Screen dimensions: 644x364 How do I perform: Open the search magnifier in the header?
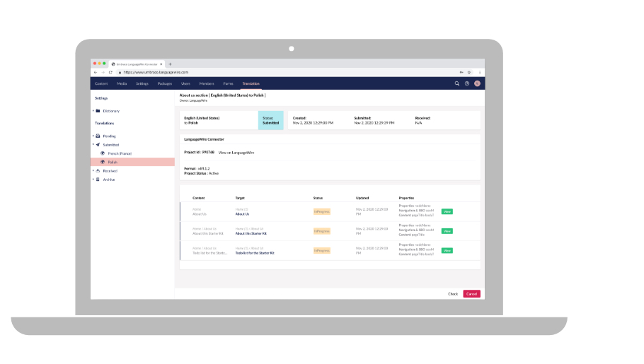point(457,83)
